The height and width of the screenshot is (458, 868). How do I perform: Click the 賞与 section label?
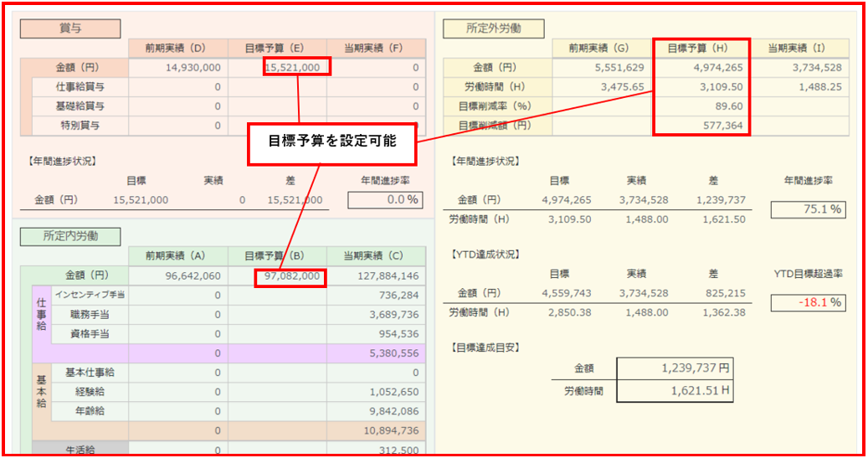point(70,28)
